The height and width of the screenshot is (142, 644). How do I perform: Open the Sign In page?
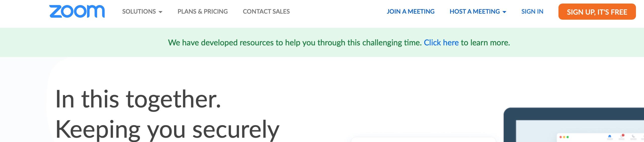pyautogui.click(x=532, y=12)
